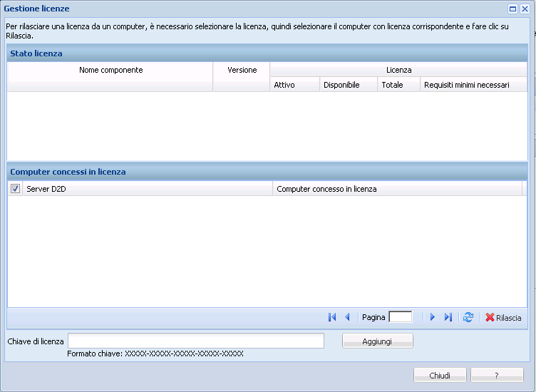This screenshot has width=536, height=392.
Task: Close the dialog with the title bar X
Action: pyautogui.click(x=524, y=9)
